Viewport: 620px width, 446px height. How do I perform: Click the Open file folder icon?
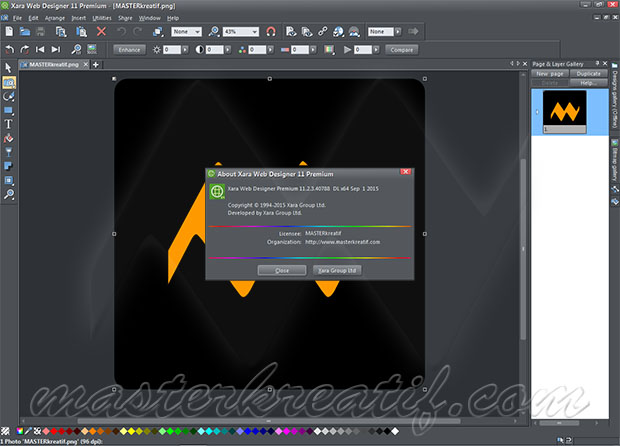(25, 32)
